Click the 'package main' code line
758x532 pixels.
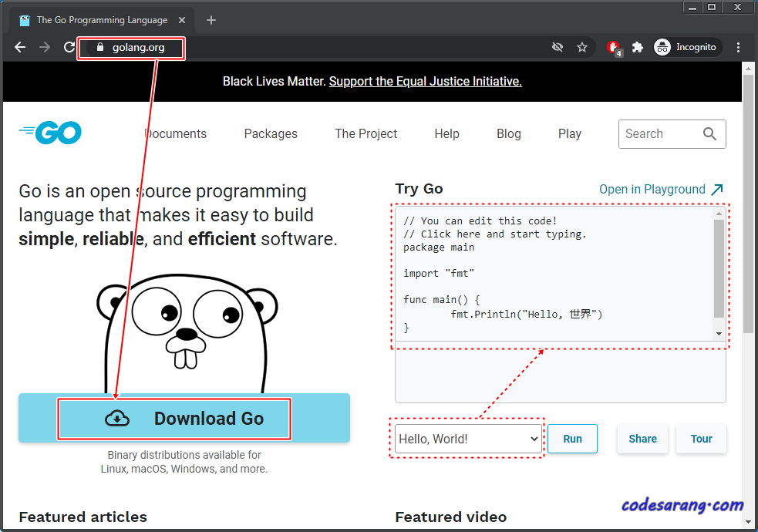click(x=439, y=247)
